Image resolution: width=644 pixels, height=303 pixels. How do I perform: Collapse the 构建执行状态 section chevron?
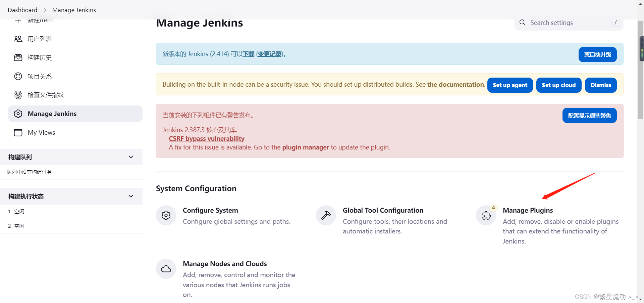131,196
